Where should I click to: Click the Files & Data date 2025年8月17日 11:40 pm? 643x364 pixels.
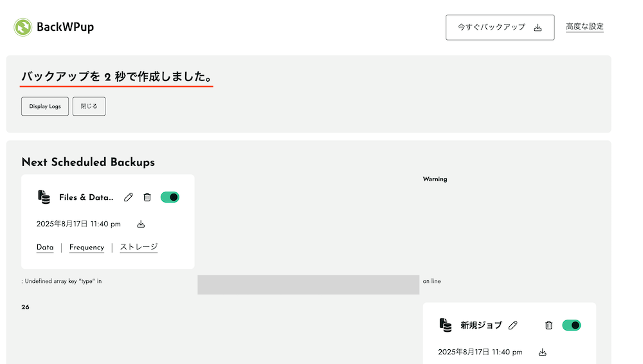coord(78,224)
